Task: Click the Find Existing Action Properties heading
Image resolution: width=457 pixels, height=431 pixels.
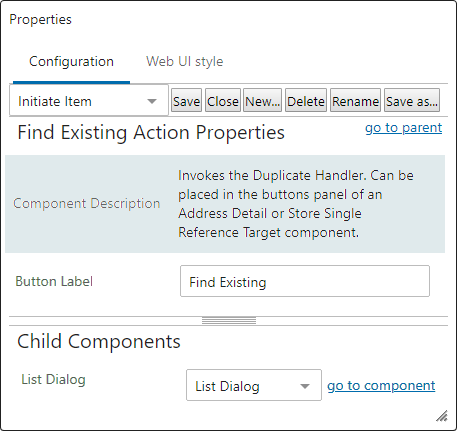Action: [151, 132]
